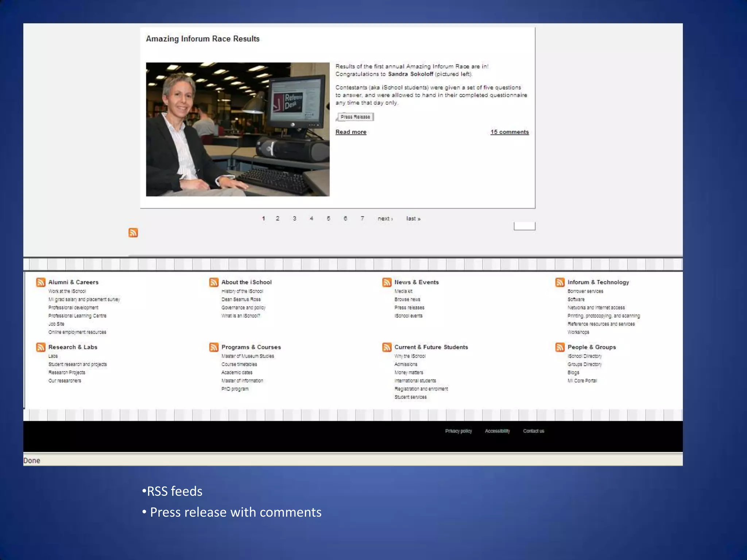747x560 pixels.
Task: Open the Alumni & Careers heading
Action: (73, 282)
